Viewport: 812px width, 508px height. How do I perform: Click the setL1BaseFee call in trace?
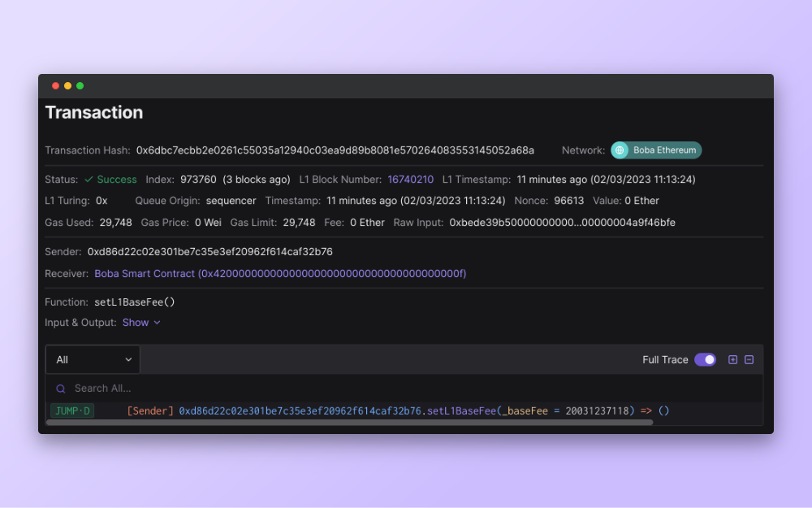pos(461,411)
